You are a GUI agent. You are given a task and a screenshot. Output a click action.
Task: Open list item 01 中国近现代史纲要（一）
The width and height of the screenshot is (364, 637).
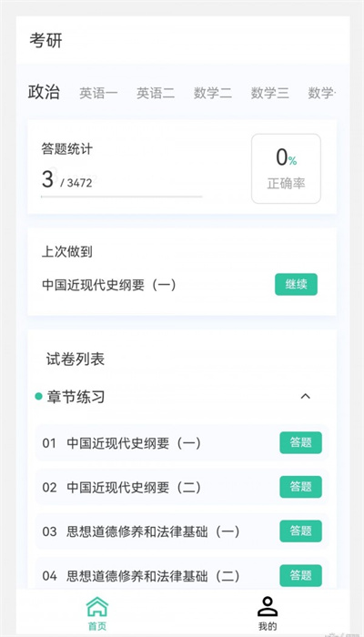tap(182, 443)
